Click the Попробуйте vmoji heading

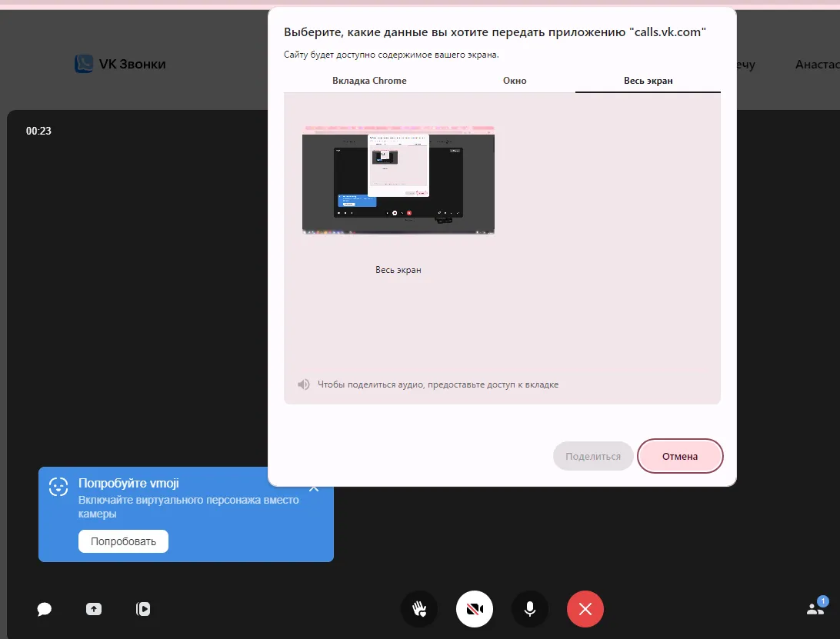[128, 483]
